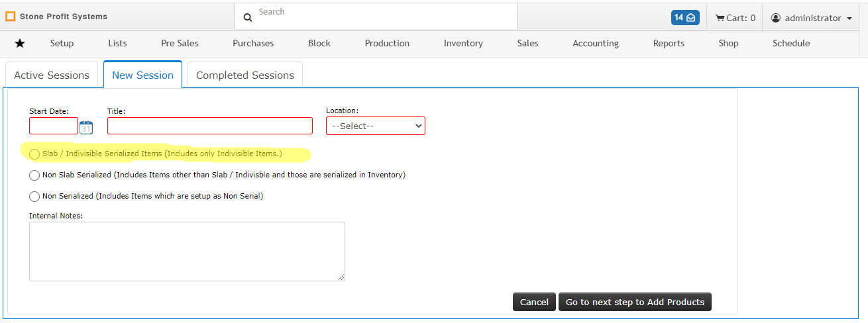Image resolution: width=868 pixels, height=323 pixels.
Task: Switch to the Active Sessions tab
Action: [52, 75]
